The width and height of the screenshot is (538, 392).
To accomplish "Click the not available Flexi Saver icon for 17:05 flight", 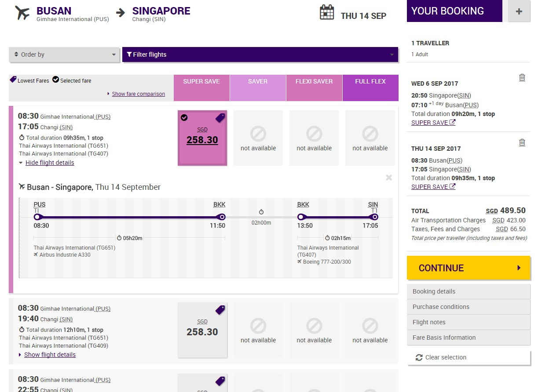I will point(314,133).
